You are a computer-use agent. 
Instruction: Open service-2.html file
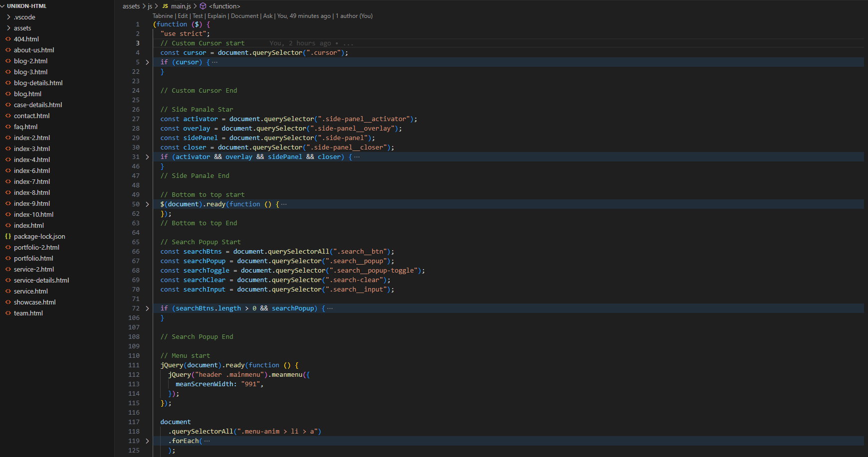tap(34, 269)
